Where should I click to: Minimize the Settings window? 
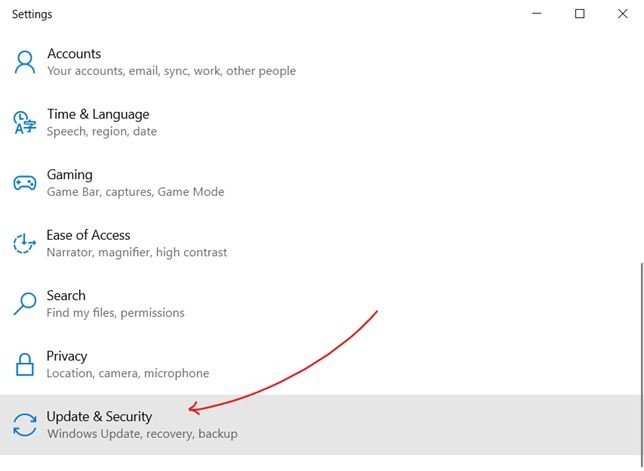[534, 14]
